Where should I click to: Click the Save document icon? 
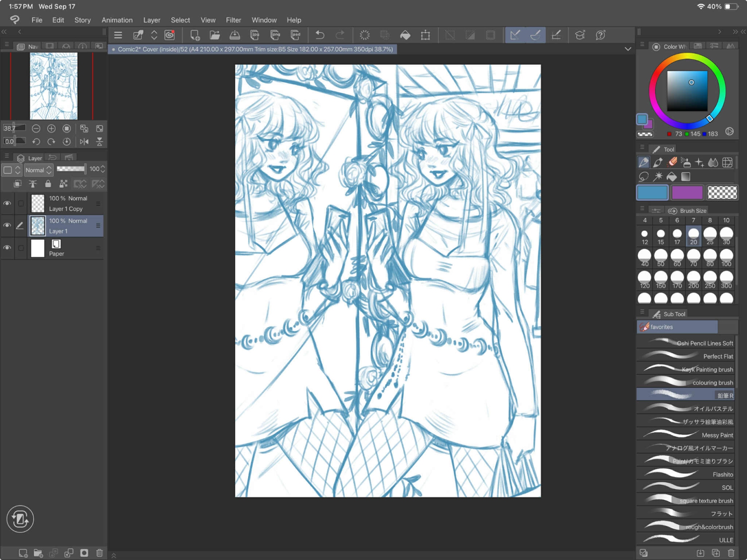click(235, 35)
